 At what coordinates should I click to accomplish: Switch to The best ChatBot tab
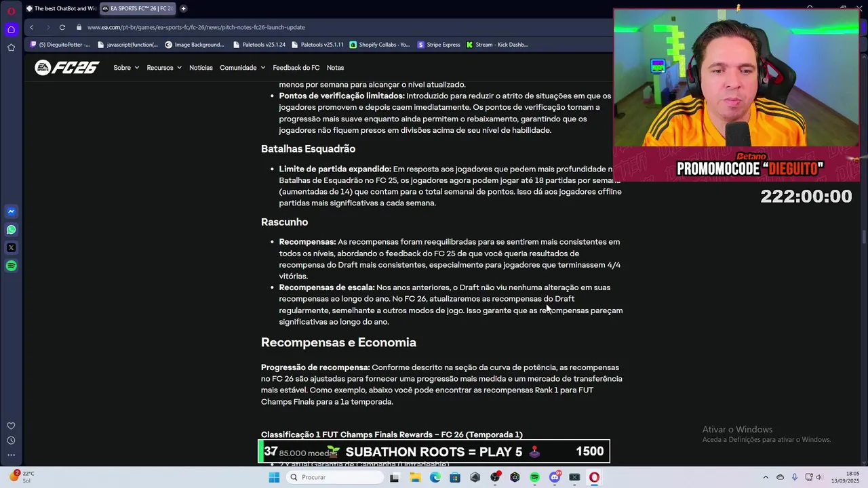point(61,9)
